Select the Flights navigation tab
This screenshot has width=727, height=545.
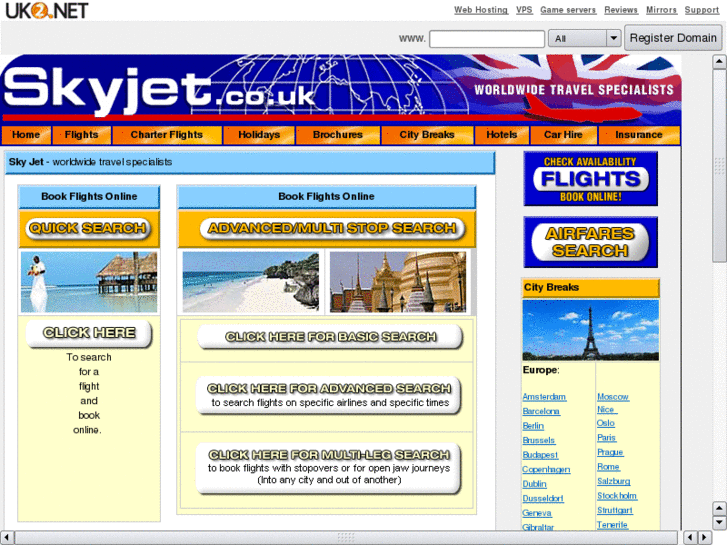pos(81,135)
